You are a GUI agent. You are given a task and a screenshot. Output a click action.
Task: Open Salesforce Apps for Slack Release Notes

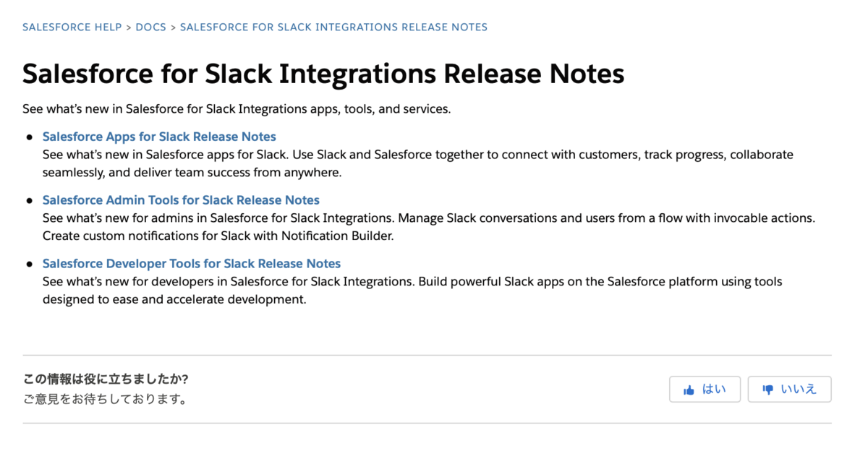[159, 137]
